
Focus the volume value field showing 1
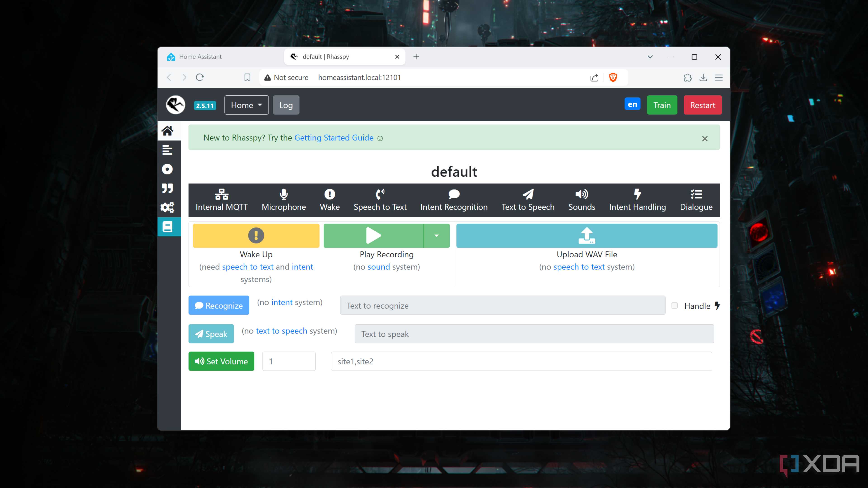click(289, 361)
